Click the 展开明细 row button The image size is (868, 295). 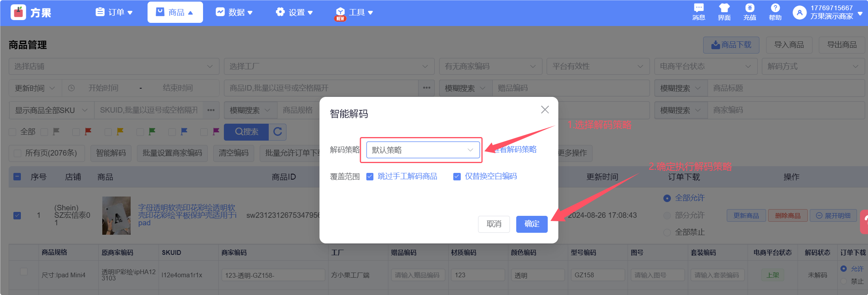click(x=833, y=215)
